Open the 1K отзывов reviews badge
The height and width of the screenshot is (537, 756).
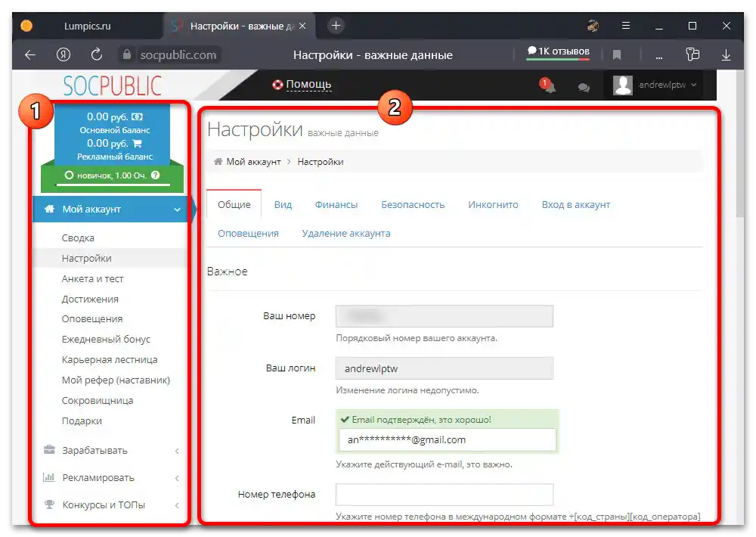point(558,51)
